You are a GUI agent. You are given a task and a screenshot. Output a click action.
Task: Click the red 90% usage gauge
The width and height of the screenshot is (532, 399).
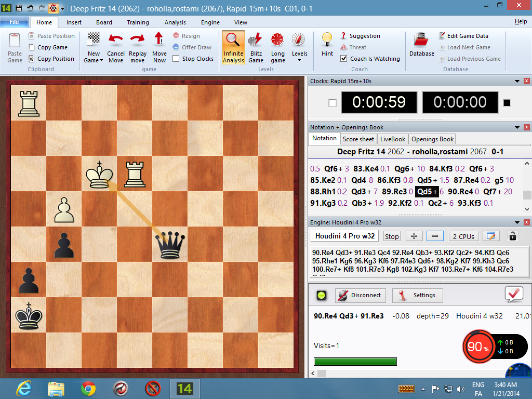click(478, 347)
